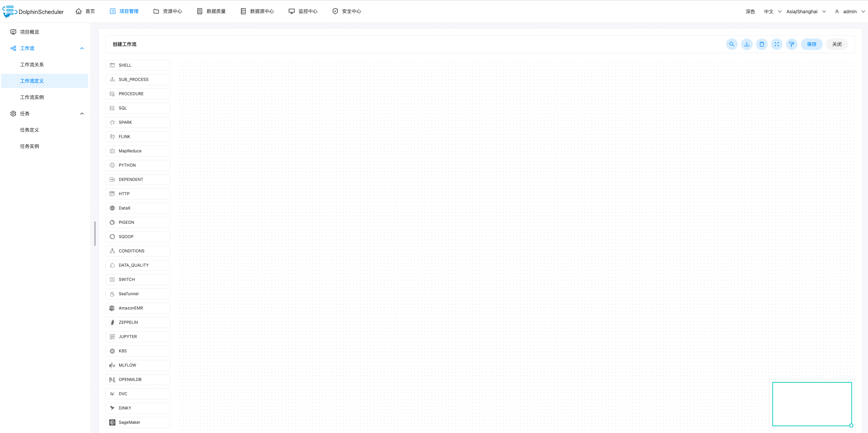Viewport: 868px width, 433px height.
Task: Toggle dark theme with 深色
Action: point(750,12)
